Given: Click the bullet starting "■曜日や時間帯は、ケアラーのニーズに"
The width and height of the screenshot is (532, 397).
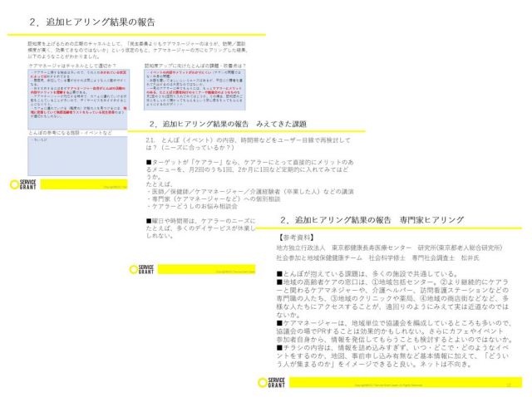Looking at the screenshot, I should pyautogui.click(x=200, y=228).
